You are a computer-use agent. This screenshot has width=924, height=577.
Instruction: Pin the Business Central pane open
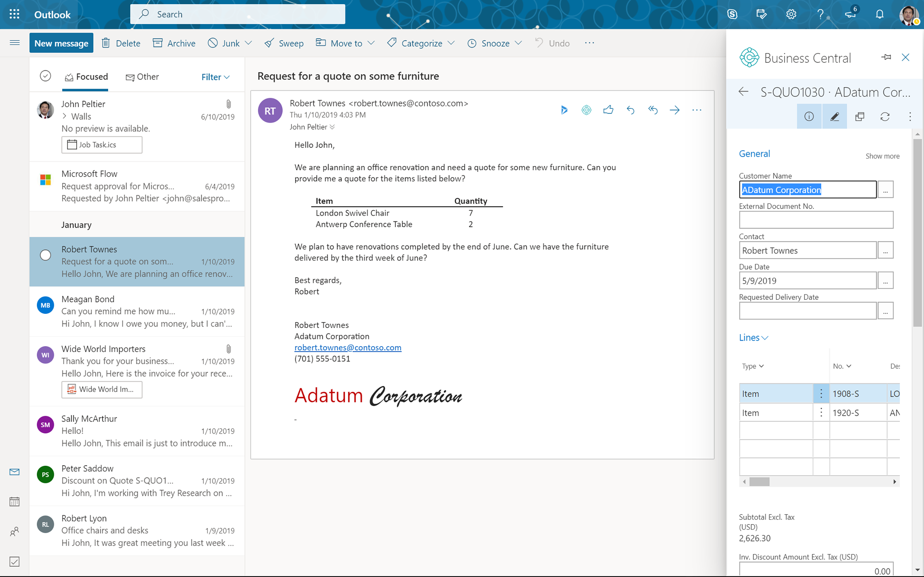coord(886,57)
